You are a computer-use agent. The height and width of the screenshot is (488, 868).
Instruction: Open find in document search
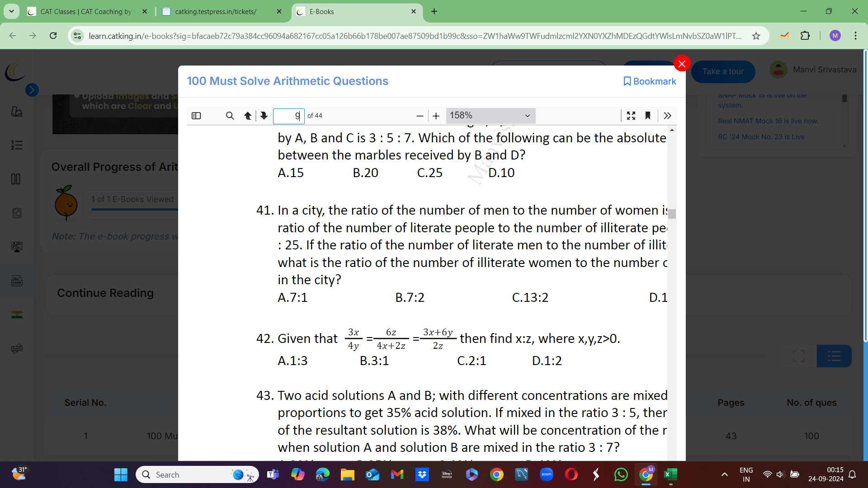230,116
